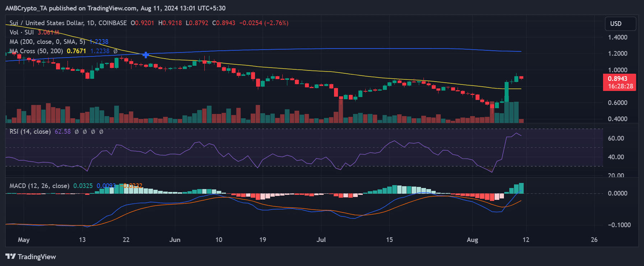Open the USD currency selector
Screen dimensions: 644x266
coord(620,24)
